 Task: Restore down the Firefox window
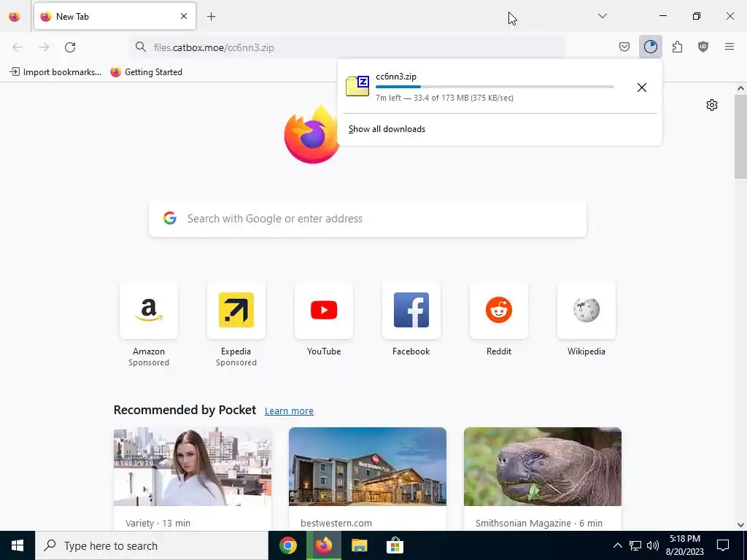click(x=697, y=16)
